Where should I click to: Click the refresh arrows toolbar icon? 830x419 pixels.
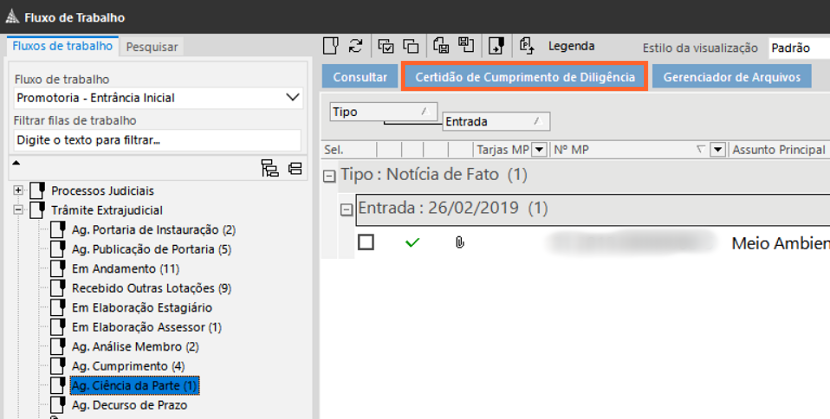(x=355, y=46)
